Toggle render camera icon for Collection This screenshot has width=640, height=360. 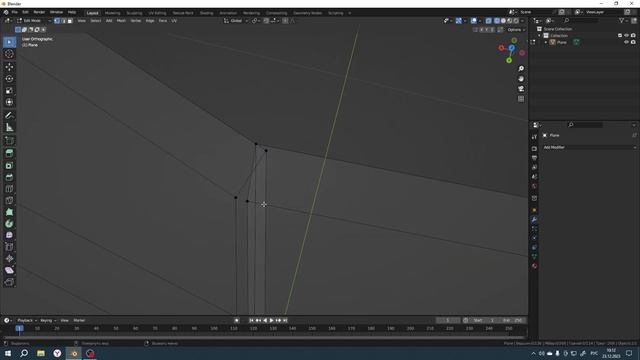(633, 36)
